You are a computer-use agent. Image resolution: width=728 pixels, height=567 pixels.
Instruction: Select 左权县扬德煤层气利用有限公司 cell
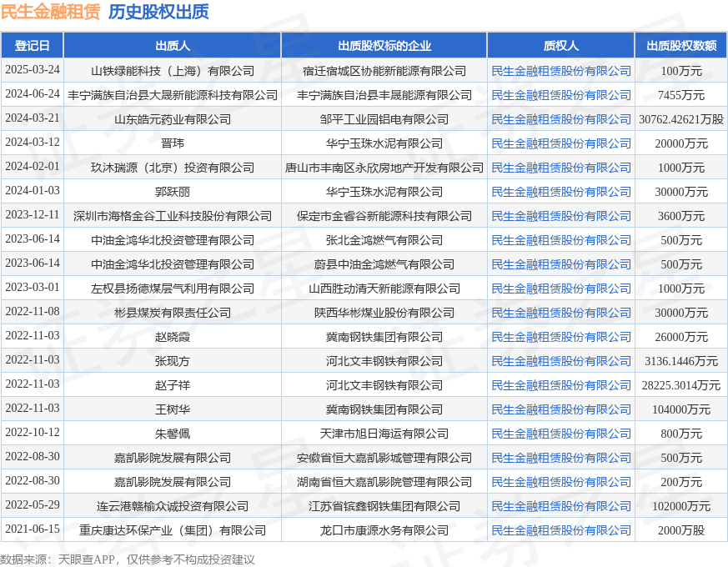click(173, 289)
